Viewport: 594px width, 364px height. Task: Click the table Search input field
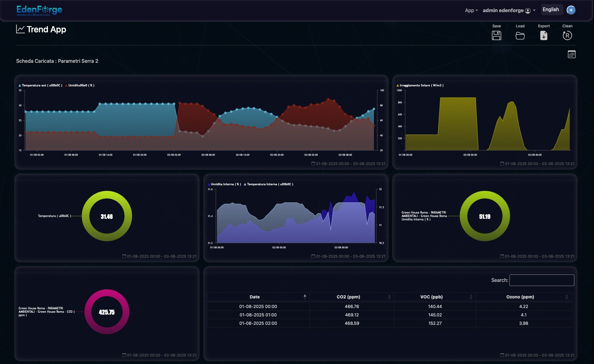pos(541,280)
